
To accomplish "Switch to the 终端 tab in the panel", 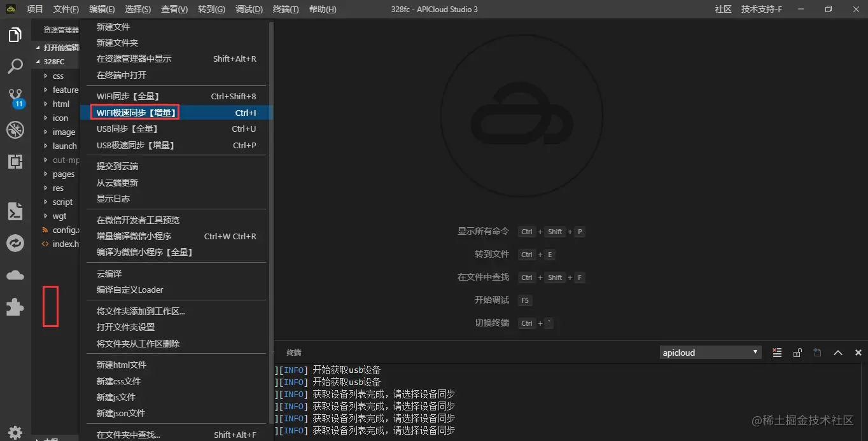I will click(294, 353).
